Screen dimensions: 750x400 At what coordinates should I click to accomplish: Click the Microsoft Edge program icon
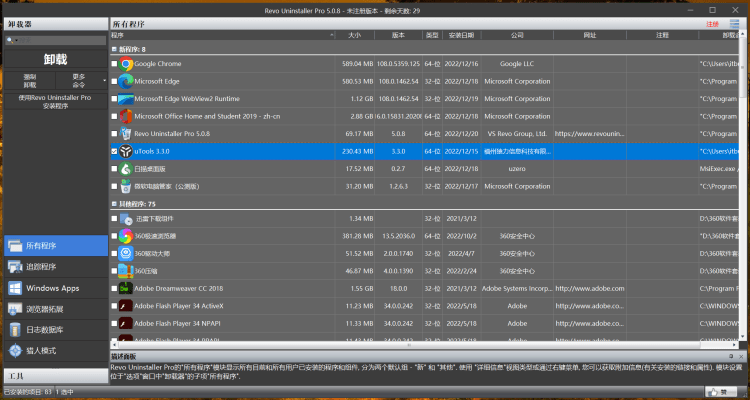tap(126, 81)
